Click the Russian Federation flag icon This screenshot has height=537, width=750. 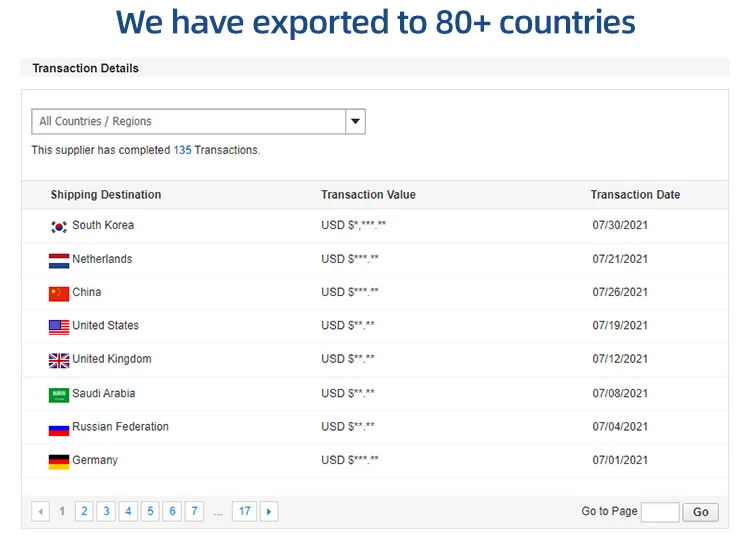(x=59, y=428)
